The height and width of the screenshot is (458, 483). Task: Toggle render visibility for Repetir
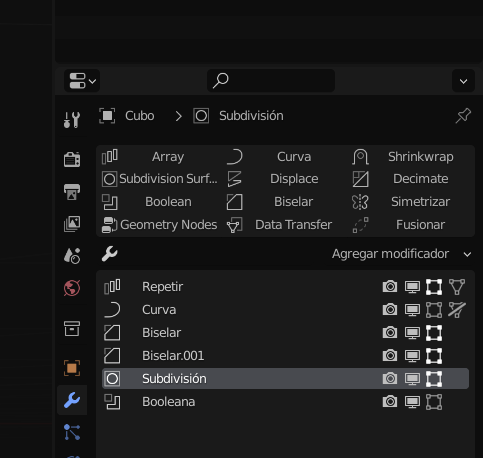click(x=390, y=287)
